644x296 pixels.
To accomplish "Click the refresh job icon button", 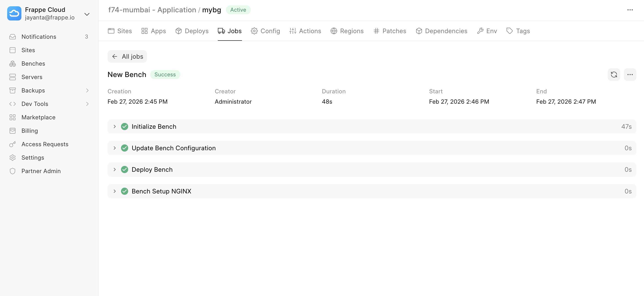I will coord(614,74).
